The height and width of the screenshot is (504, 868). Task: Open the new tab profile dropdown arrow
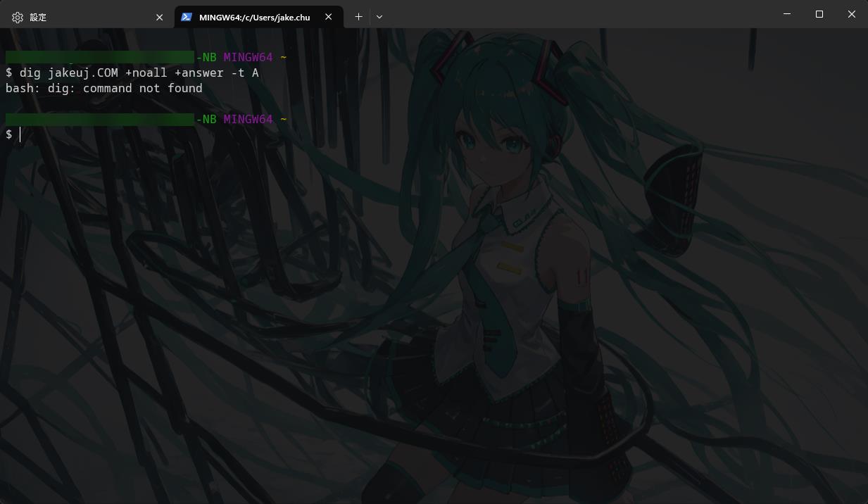pos(379,16)
